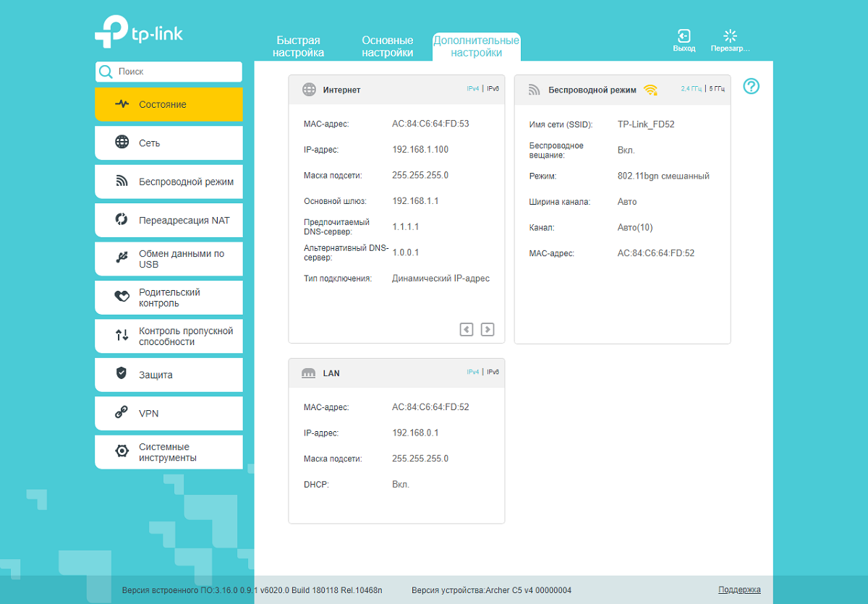Click the TP-Link logo
The height and width of the screenshot is (604, 868).
(x=139, y=33)
